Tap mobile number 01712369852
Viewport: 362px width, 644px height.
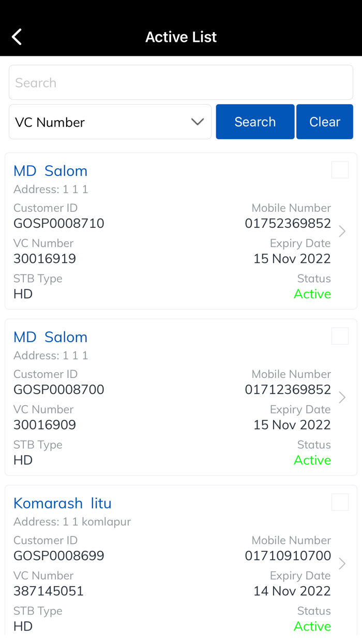pyautogui.click(x=288, y=389)
